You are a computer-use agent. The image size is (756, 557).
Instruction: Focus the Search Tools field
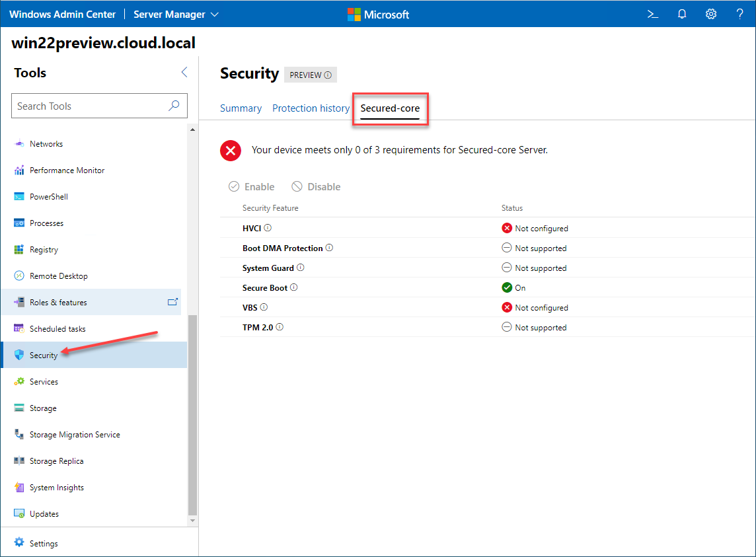pos(99,106)
